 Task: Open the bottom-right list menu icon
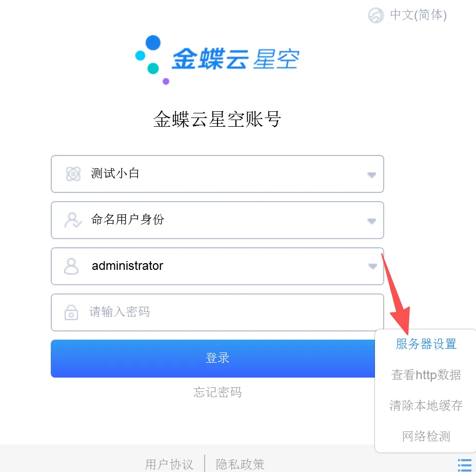coord(465,465)
